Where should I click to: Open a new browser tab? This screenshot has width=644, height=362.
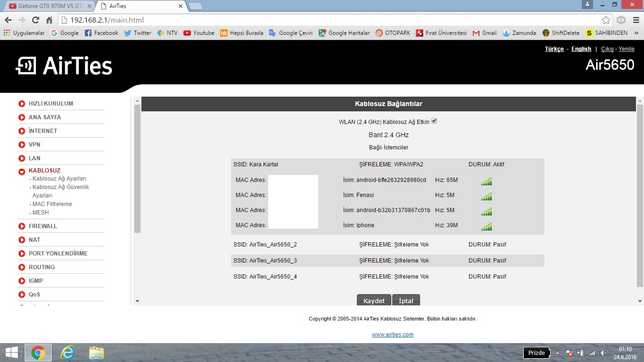[x=195, y=6]
